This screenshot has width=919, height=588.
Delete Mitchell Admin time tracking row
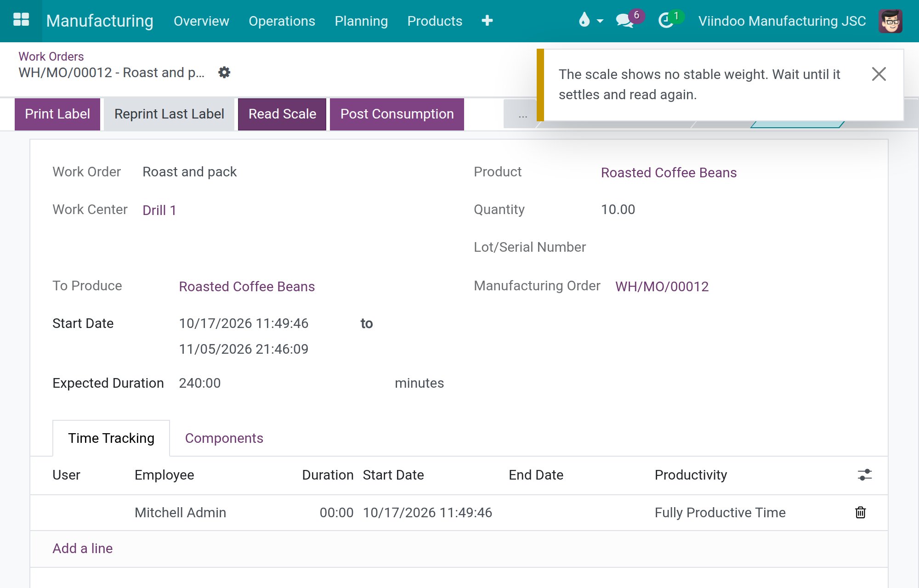point(860,512)
